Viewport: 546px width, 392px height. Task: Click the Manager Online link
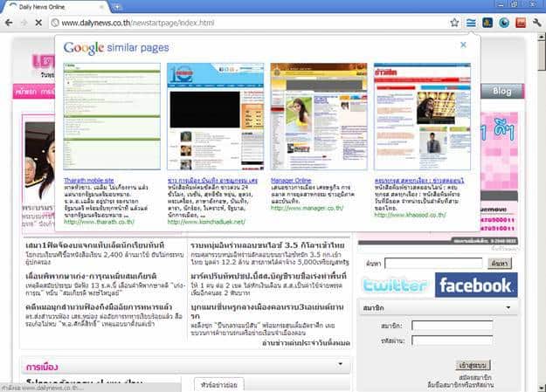tap(291, 179)
